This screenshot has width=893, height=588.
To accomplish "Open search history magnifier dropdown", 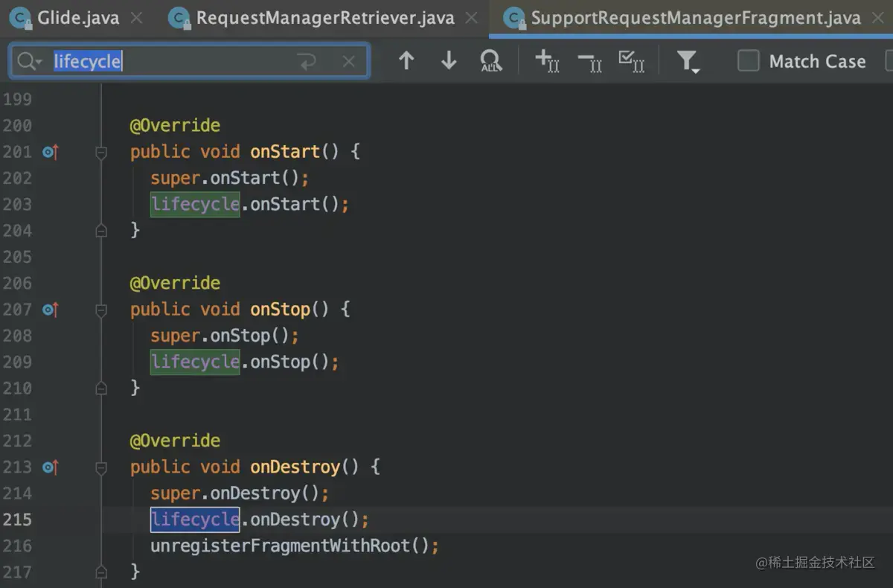I will click(30, 62).
